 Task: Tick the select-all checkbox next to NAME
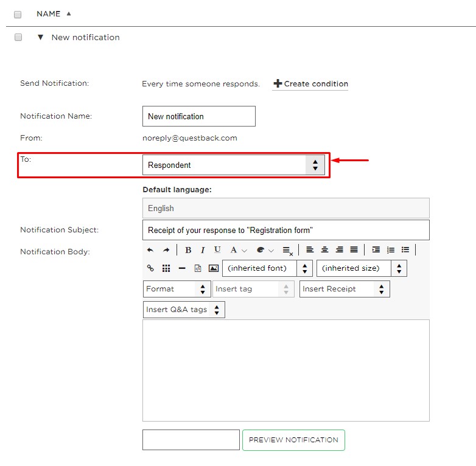18,14
